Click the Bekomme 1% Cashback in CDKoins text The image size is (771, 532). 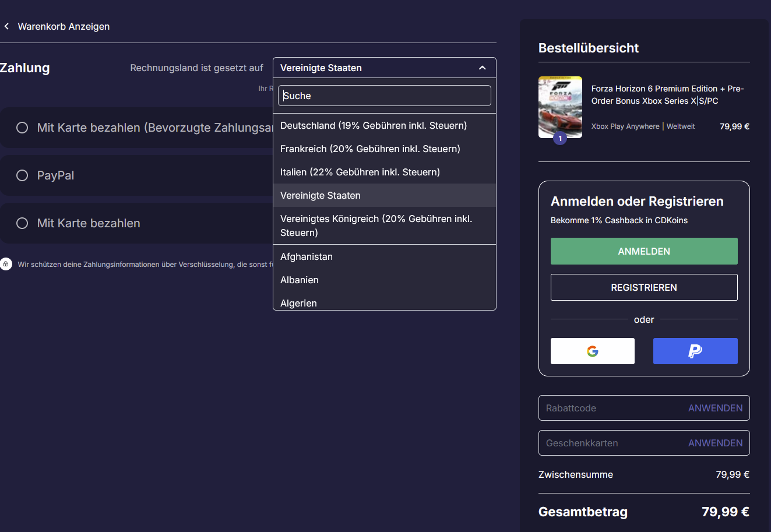[x=619, y=220]
